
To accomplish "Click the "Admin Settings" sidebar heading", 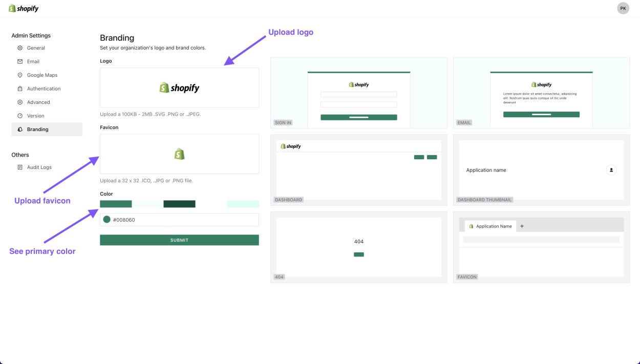I will click(31, 36).
